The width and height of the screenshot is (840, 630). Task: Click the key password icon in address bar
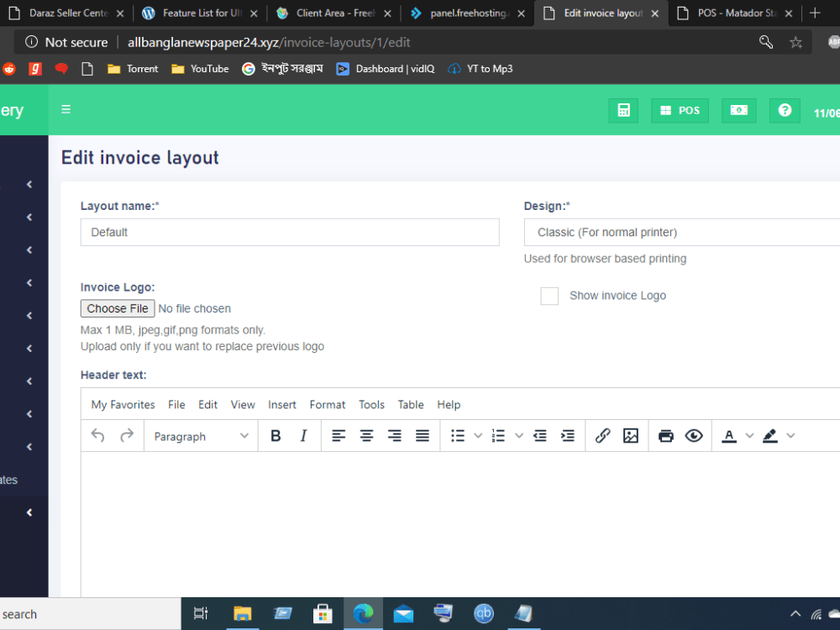click(x=766, y=42)
